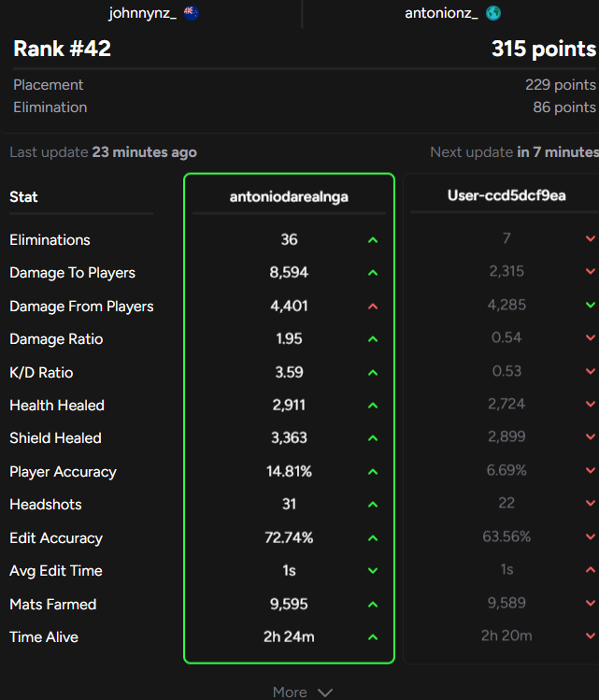The image size is (599, 700).
Task: Click red down arrow for User-ccd5dcf9ea Eliminations
Action: click(591, 239)
